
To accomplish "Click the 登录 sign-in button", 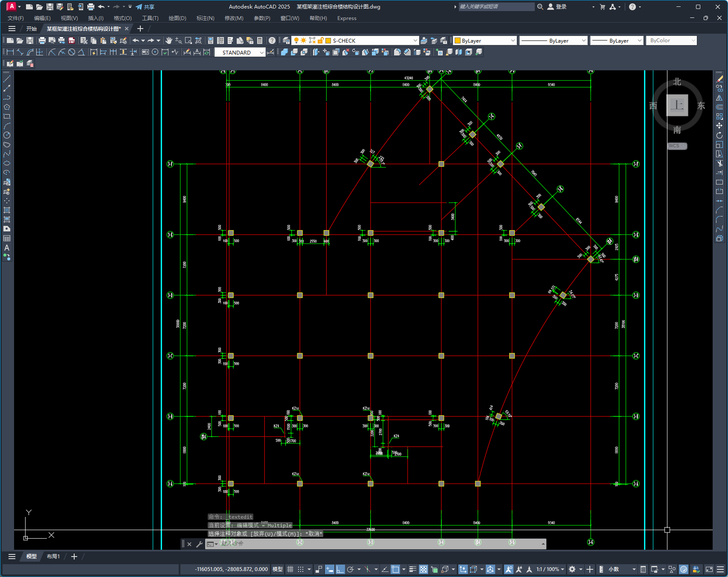I will click(x=557, y=7).
